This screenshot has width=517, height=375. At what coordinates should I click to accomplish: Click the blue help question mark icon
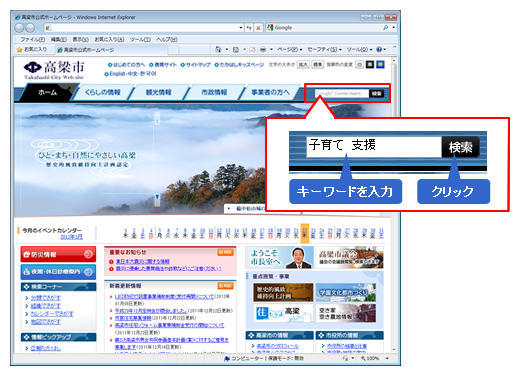[x=379, y=50]
